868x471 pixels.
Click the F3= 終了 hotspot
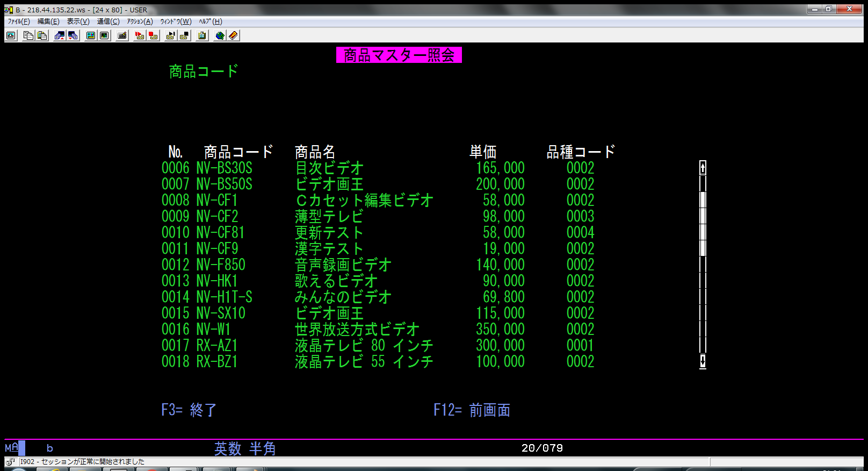[x=189, y=410]
